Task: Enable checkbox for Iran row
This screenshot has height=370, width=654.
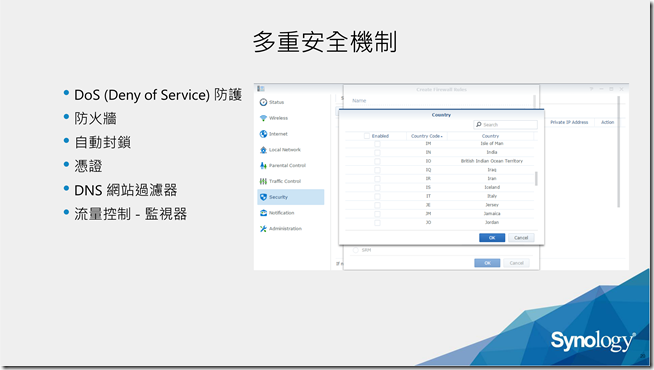Action: tap(377, 179)
